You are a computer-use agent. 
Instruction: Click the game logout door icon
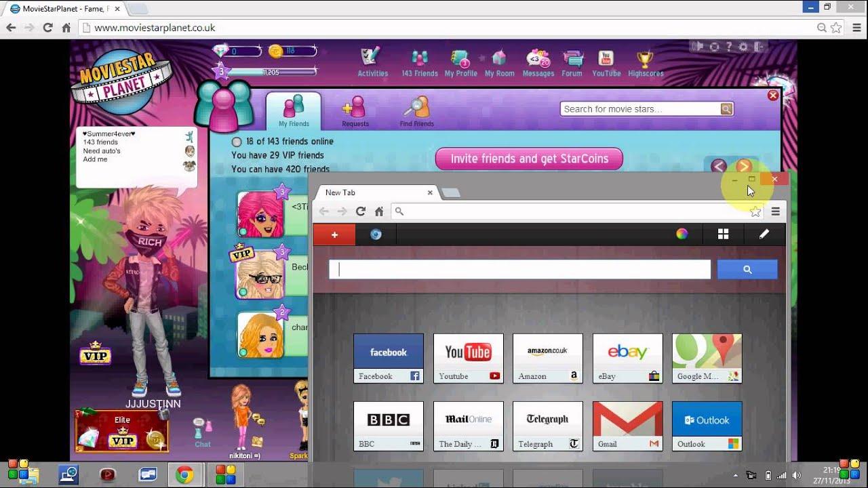(x=759, y=47)
